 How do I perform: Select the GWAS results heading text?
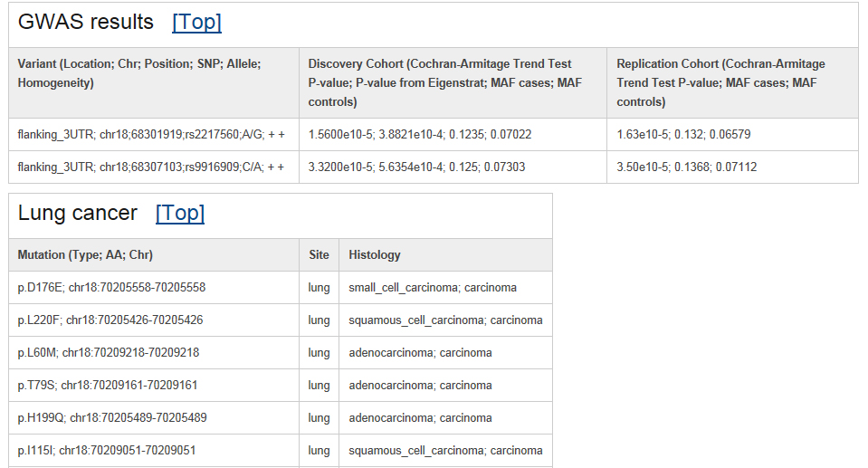pyautogui.click(x=86, y=23)
